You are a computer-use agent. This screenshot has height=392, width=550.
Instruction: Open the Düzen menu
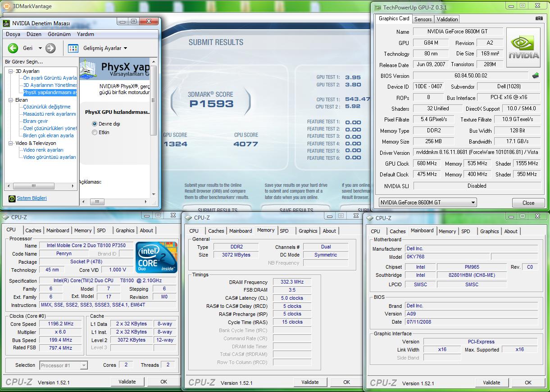pyautogui.click(x=34, y=34)
